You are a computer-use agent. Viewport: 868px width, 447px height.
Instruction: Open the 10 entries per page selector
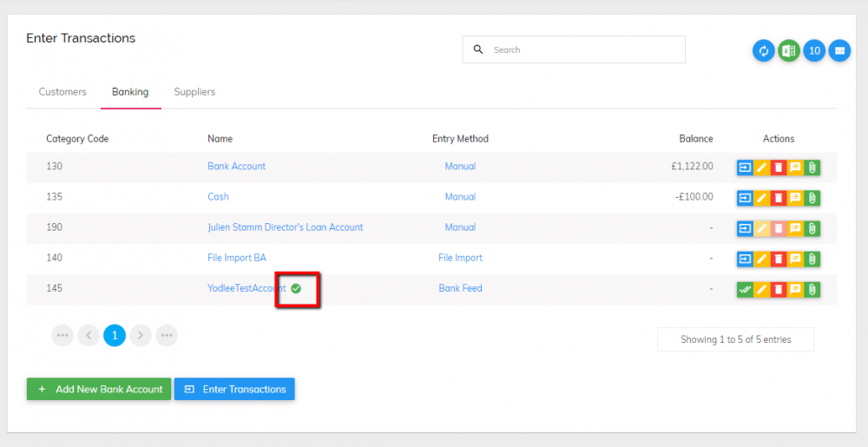tap(814, 51)
